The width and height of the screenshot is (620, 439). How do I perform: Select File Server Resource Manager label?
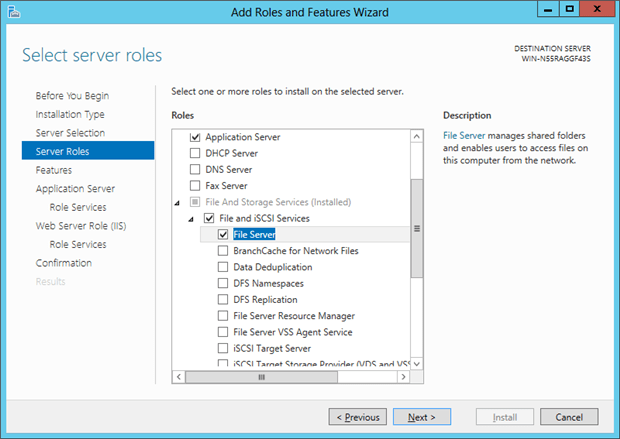tap(294, 316)
